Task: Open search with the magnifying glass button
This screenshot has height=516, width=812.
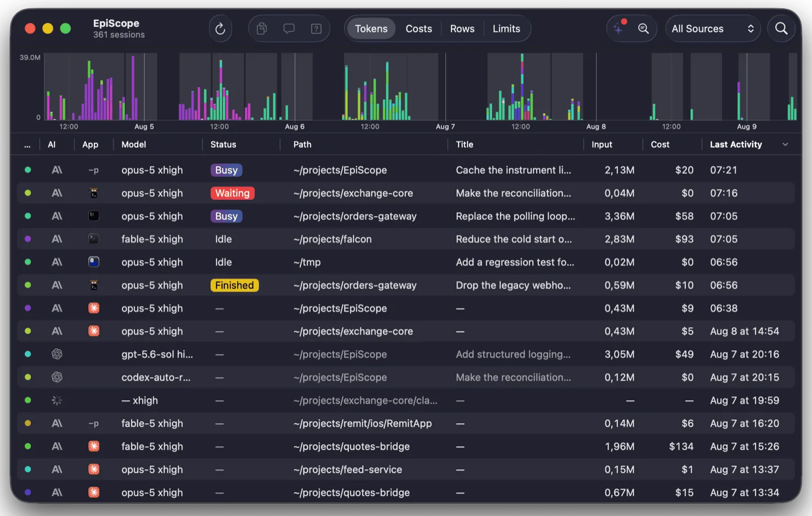Action: click(x=781, y=29)
